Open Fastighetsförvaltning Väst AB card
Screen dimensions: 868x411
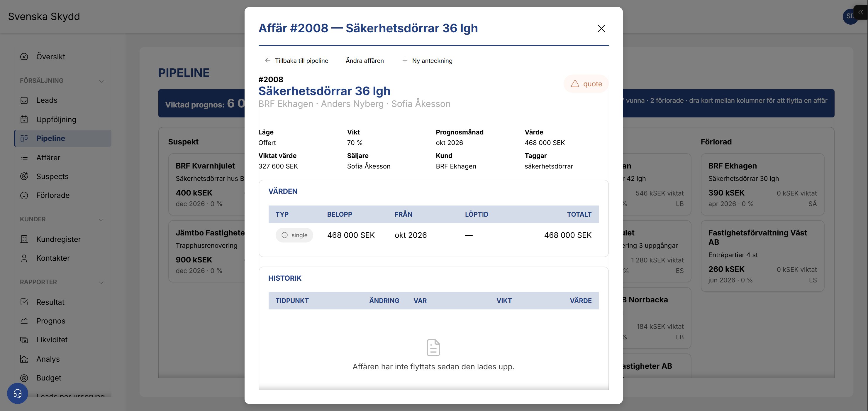pos(762,256)
